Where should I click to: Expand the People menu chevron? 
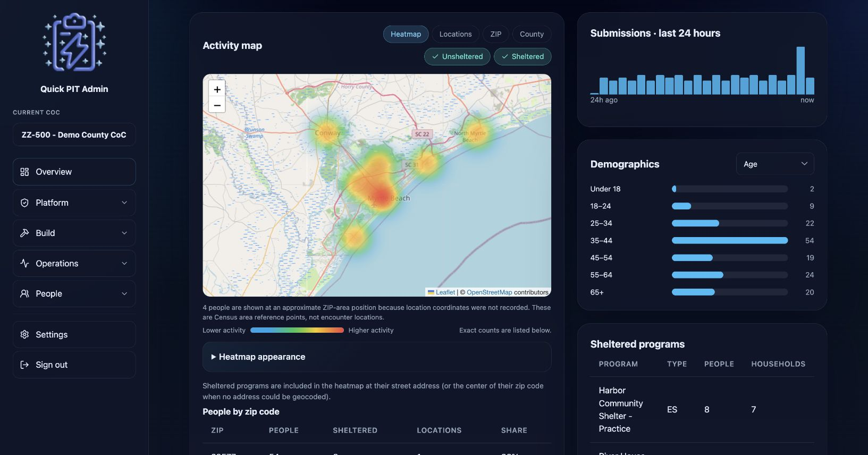pos(124,293)
